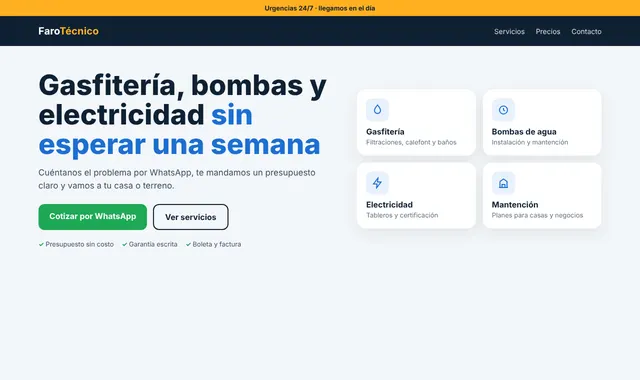
Task: Go to the FaroTécnico logo home link
Action: click(x=69, y=31)
